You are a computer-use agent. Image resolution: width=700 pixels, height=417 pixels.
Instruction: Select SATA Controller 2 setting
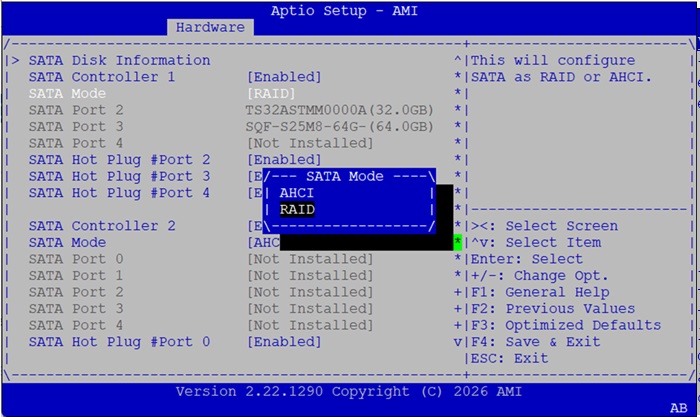[x=102, y=226]
